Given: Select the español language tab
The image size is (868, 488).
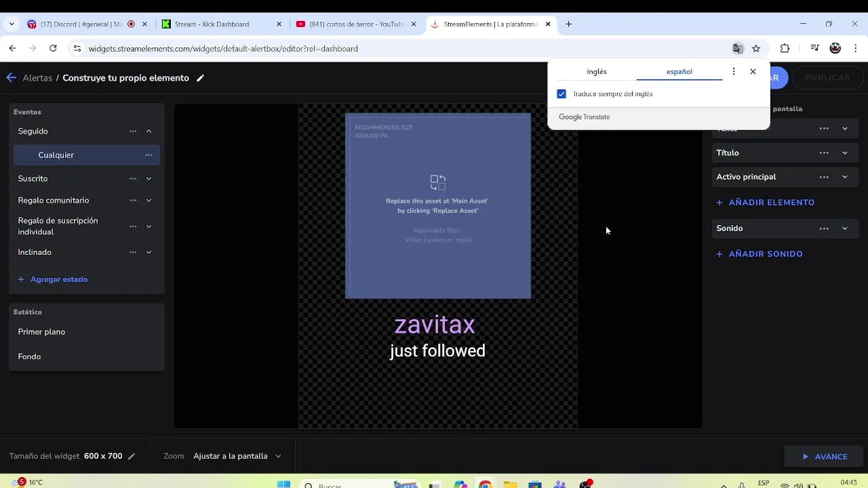Looking at the screenshot, I should point(679,71).
